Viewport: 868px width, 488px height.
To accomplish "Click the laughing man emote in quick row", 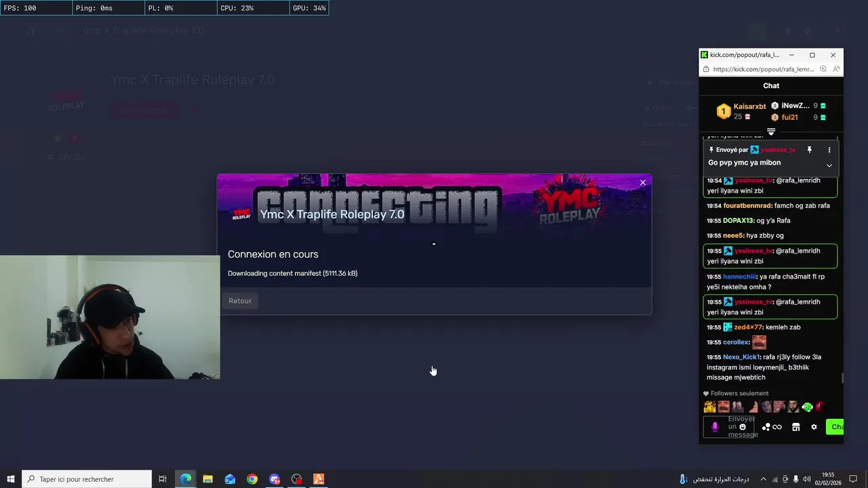I will 724,407.
